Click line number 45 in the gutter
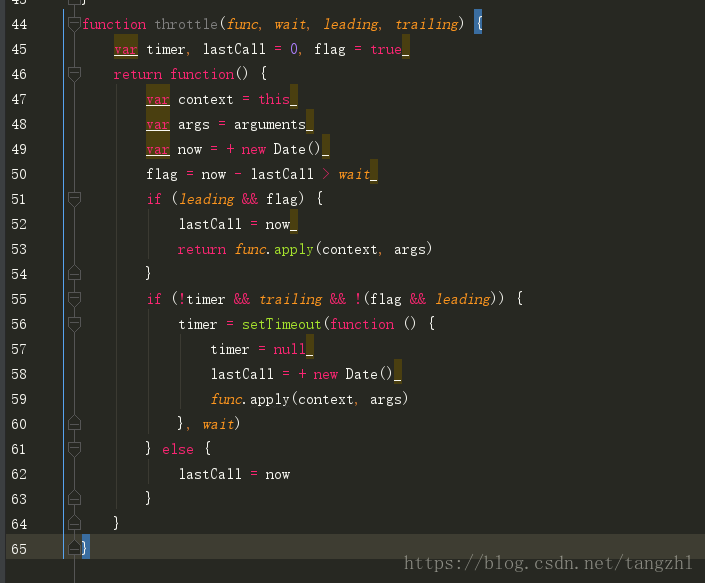This screenshot has width=705, height=583. tap(19, 49)
